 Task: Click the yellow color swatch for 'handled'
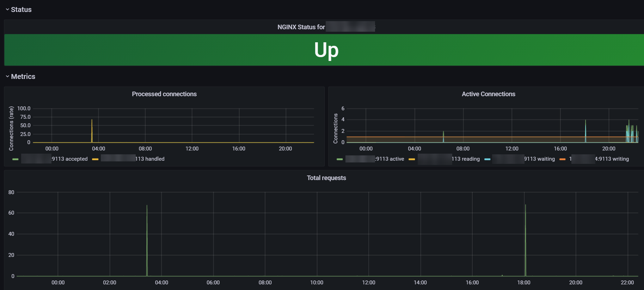tap(95, 159)
